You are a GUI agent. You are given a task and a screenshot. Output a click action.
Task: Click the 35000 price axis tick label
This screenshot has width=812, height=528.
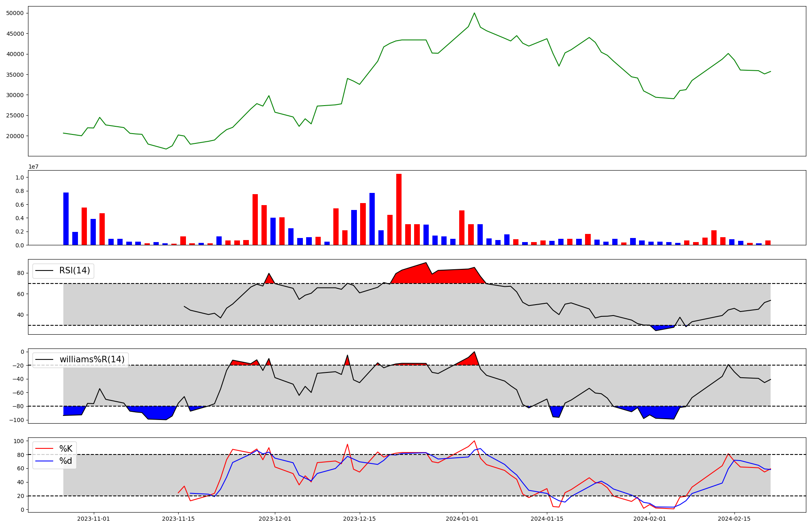[x=15, y=75]
